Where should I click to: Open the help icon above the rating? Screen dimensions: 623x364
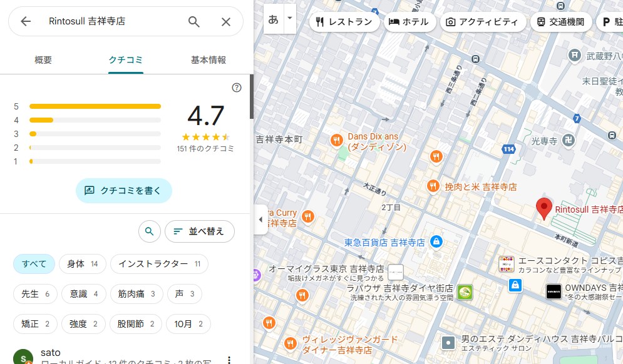click(x=237, y=88)
